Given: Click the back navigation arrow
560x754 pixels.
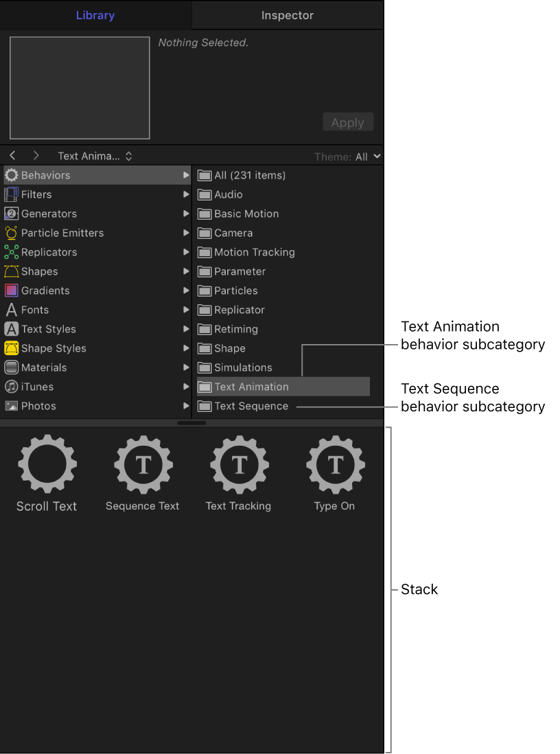Looking at the screenshot, I should [12, 156].
